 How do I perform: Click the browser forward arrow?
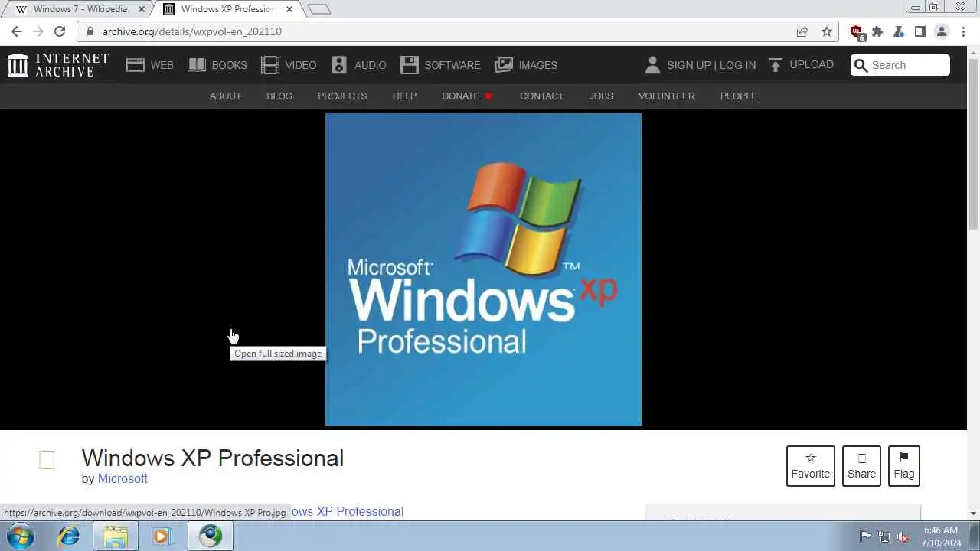pyautogui.click(x=38, y=31)
